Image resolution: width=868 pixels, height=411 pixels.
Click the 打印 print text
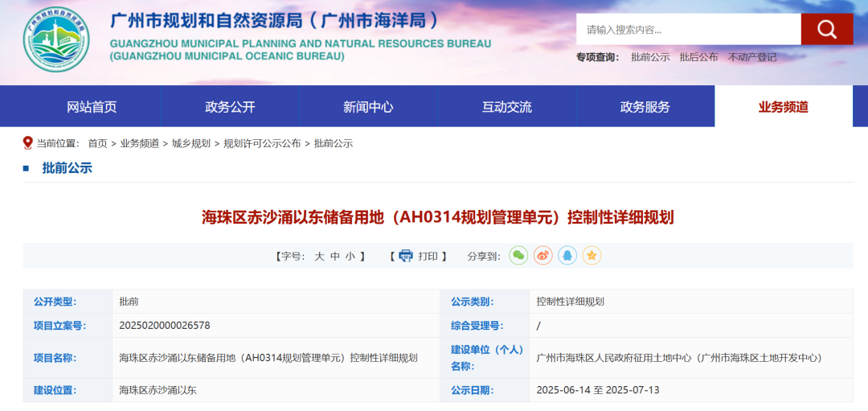428,256
